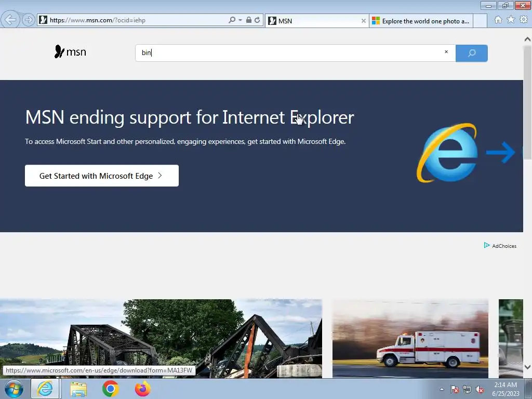Click the Internet Explorer logo graphic
The height and width of the screenshot is (399, 532).
(x=447, y=153)
